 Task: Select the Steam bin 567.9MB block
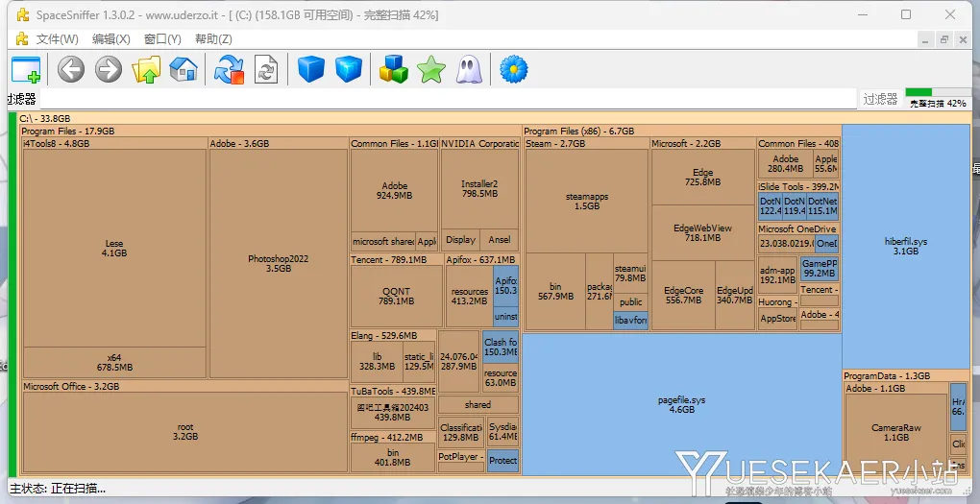coord(555,291)
